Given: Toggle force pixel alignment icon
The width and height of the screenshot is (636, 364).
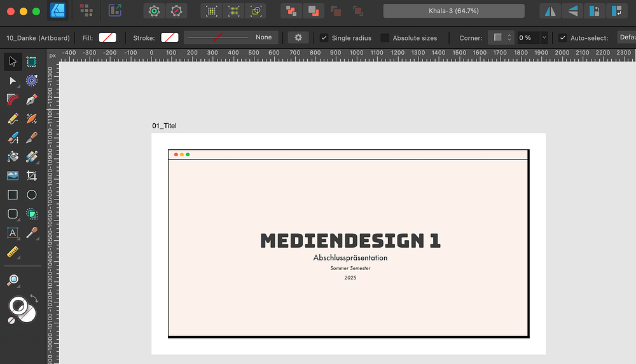Looking at the screenshot, I should tap(211, 11).
